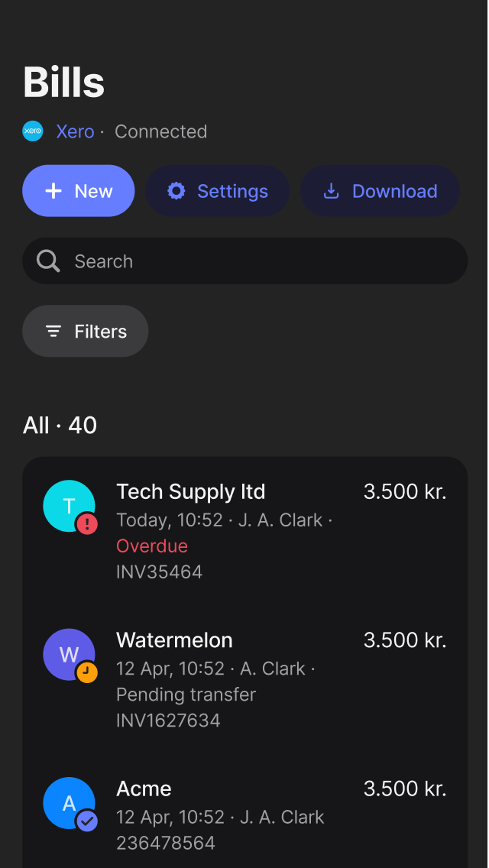489x868 pixels.
Task: Click the Tech Supply avatar icon
Action: coord(67,504)
